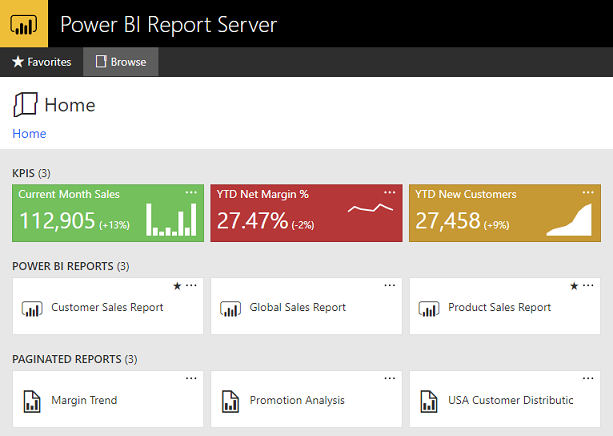Open the Product Sales Report
This screenshot has height=436, width=613.
505,306
